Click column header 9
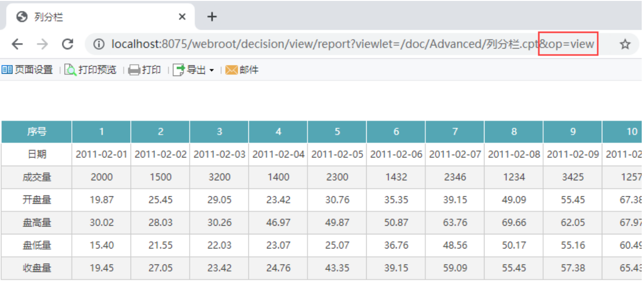 [573, 132]
